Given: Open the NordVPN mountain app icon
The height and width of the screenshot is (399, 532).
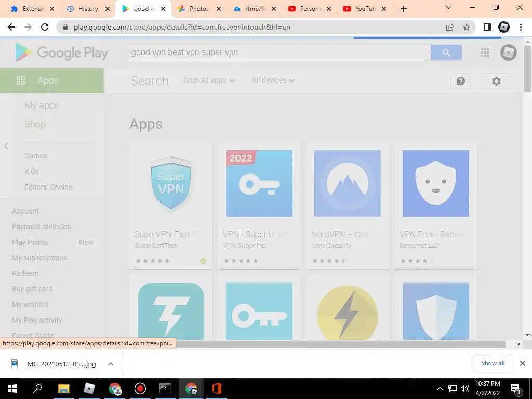Looking at the screenshot, I should pyautogui.click(x=348, y=183).
